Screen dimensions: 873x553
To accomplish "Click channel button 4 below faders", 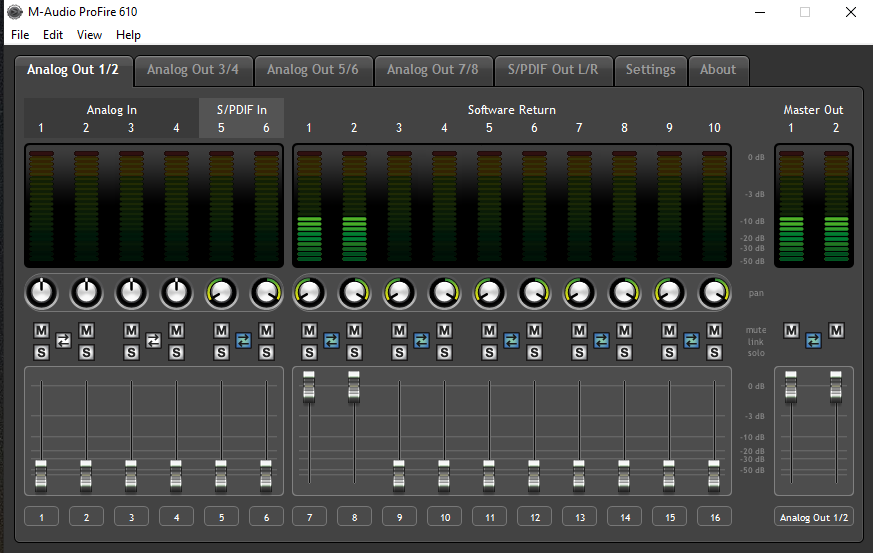I will tap(176, 517).
